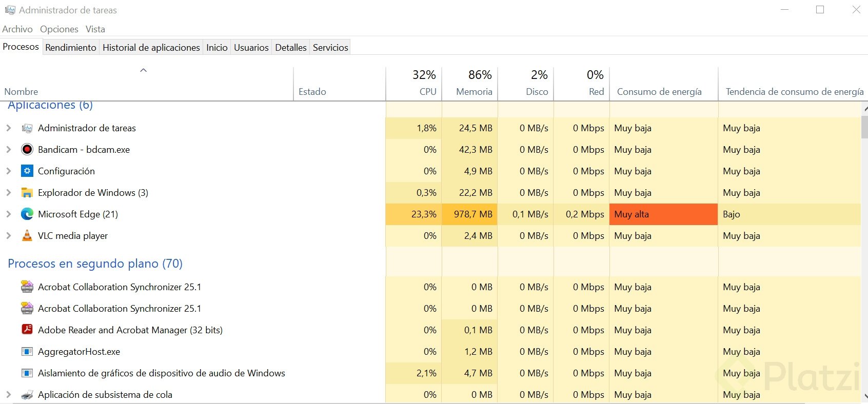
Task: Click the Adobe Reader and Acrobat Manager icon
Action: (x=27, y=330)
